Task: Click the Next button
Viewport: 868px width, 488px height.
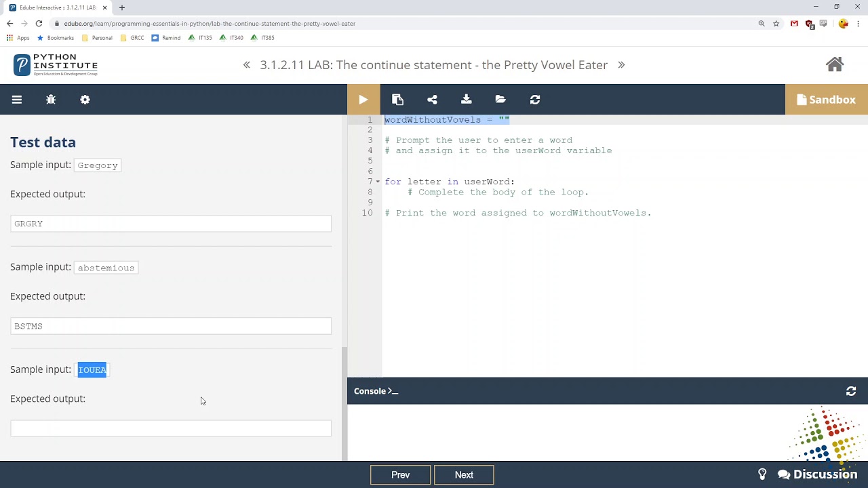Action: 464,475
